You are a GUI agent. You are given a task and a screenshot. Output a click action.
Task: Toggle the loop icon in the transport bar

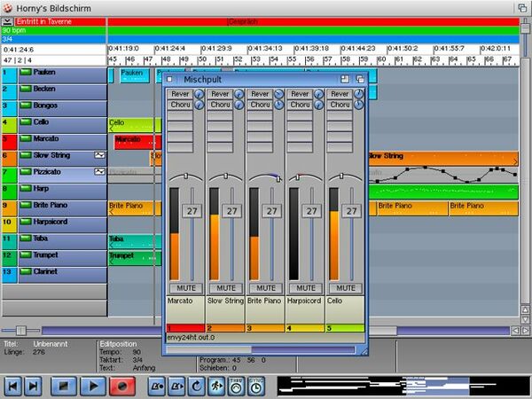point(195,386)
